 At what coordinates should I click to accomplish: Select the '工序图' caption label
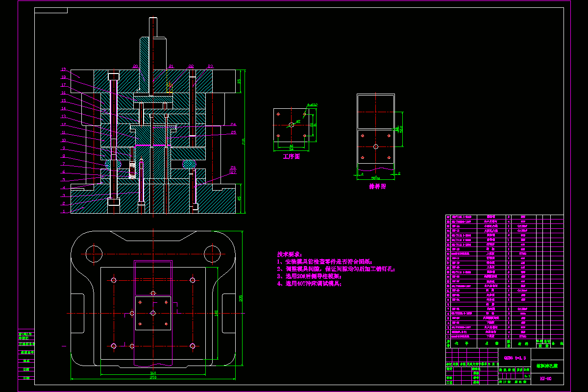coord(291,157)
